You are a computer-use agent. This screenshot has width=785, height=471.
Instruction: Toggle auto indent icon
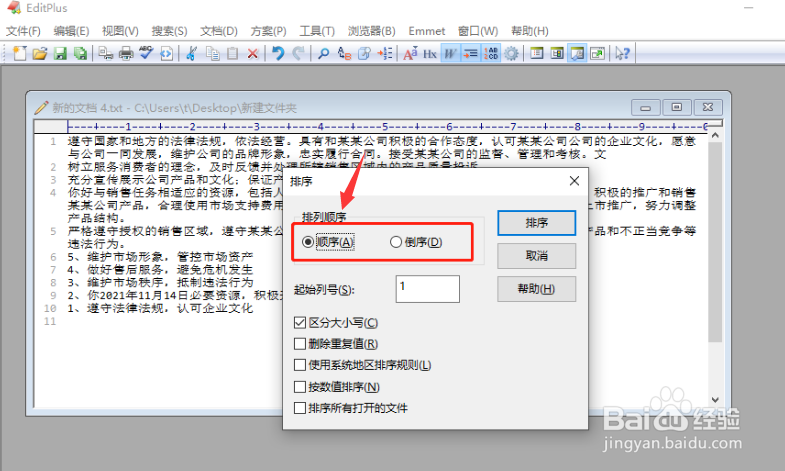(471, 53)
